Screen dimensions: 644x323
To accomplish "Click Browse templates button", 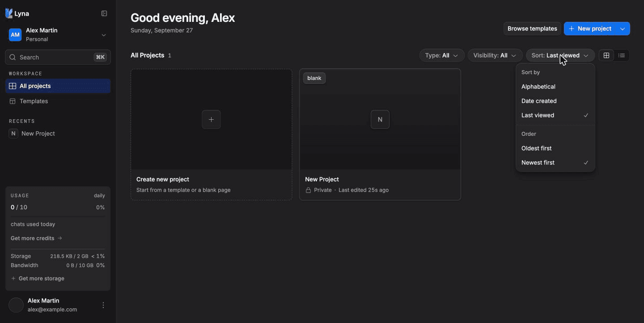I will (x=532, y=29).
